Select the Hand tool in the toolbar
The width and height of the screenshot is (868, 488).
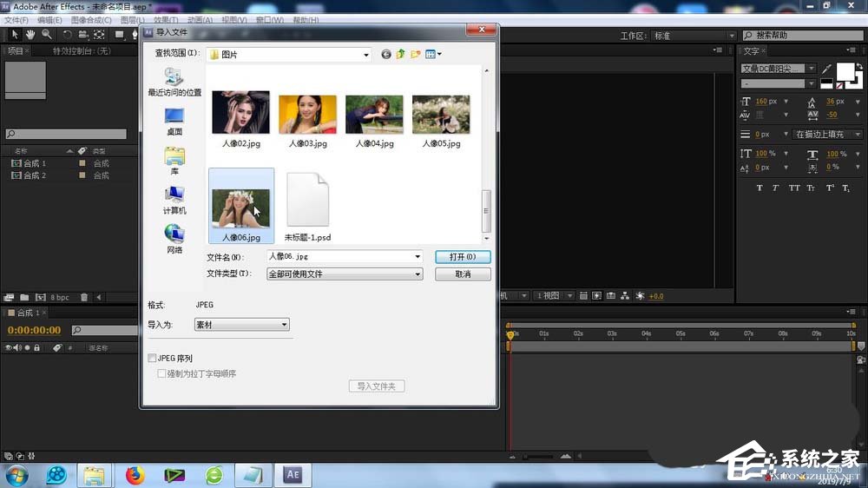(30, 35)
